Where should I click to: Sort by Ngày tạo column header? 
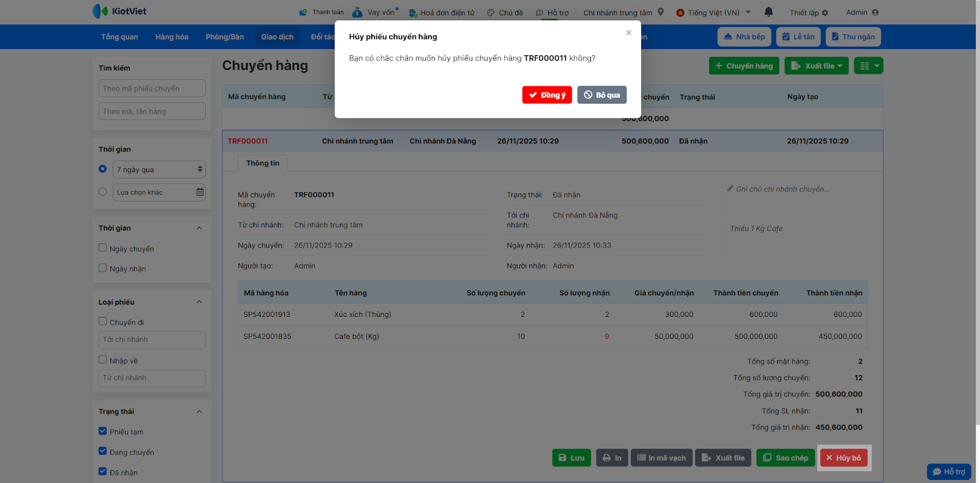802,97
